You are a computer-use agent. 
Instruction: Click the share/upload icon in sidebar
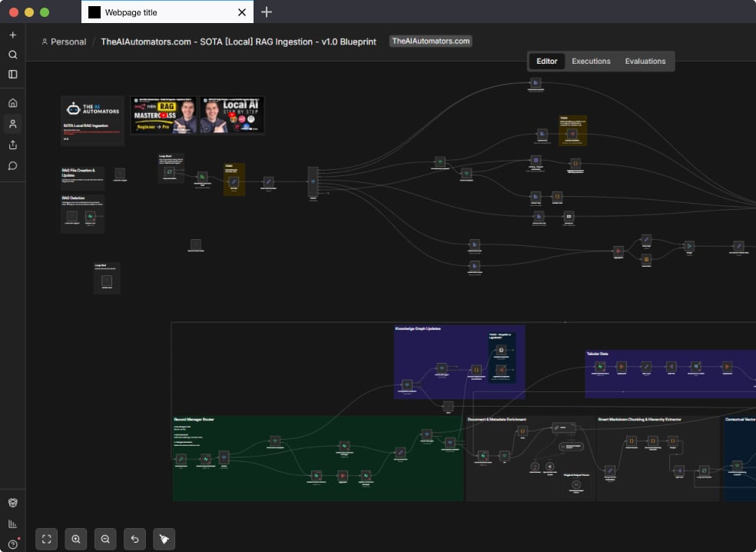(x=12, y=145)
